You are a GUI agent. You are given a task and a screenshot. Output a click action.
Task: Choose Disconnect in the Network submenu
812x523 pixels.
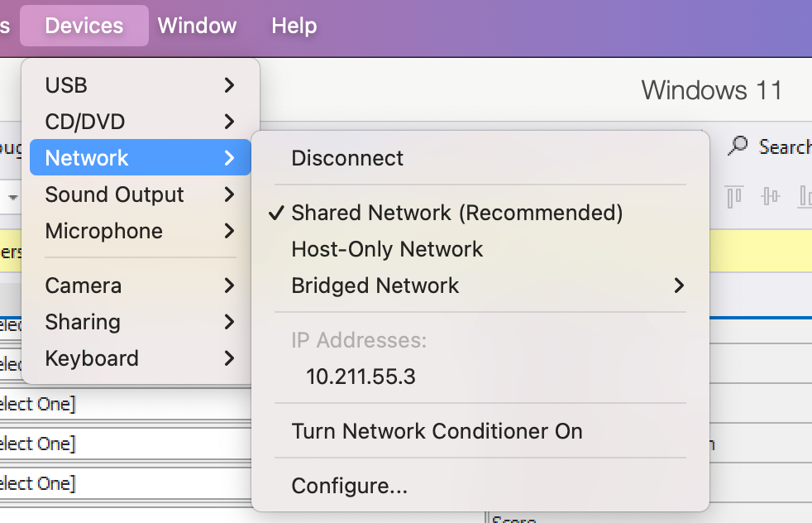[480, 158]
